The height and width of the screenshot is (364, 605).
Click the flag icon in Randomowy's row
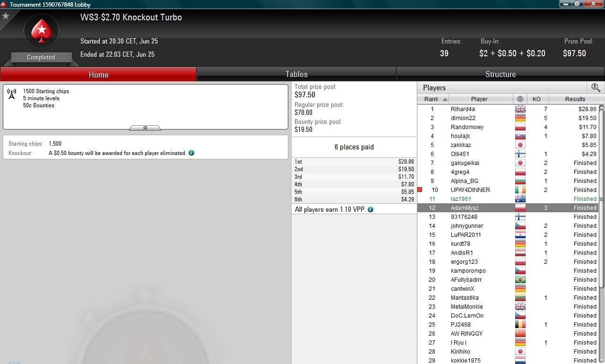point(520,127)
